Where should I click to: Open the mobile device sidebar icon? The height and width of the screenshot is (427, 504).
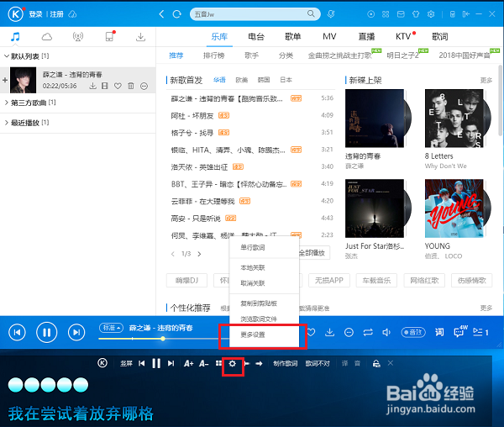click(x=109, y=36)
